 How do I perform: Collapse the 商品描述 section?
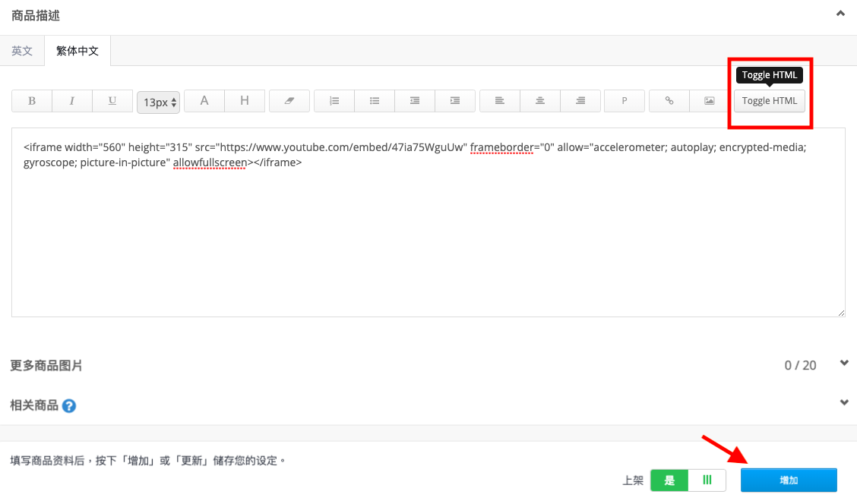(x=840, y=14)
